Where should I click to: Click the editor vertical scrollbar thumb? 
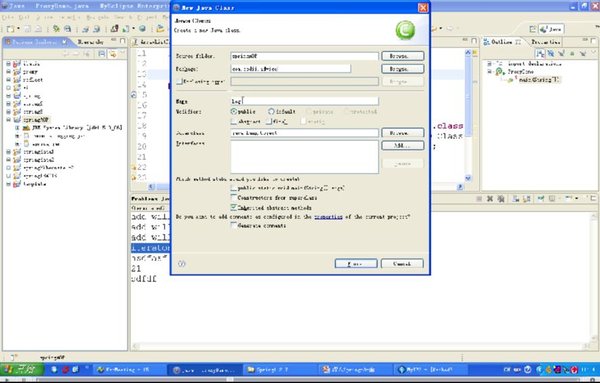pos(468,96)
